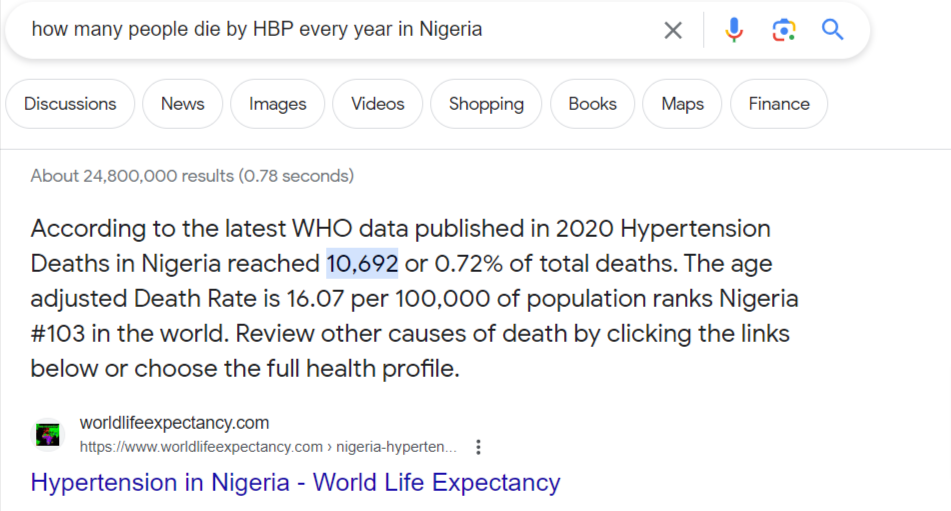Switch to the News results tab
951x511 pixels.
coord(183,104)
